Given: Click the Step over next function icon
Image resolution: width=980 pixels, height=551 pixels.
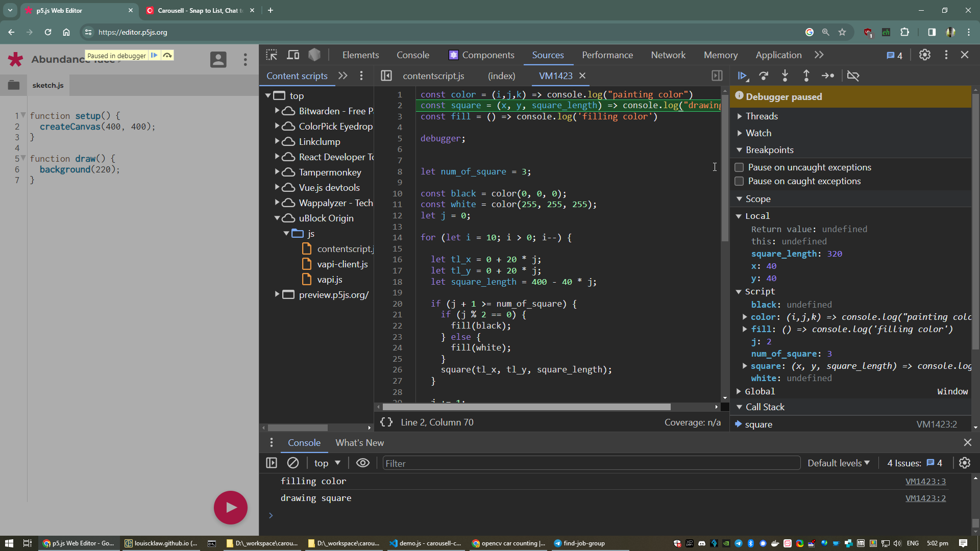Looking at the screenshot, I should [764, 76].
